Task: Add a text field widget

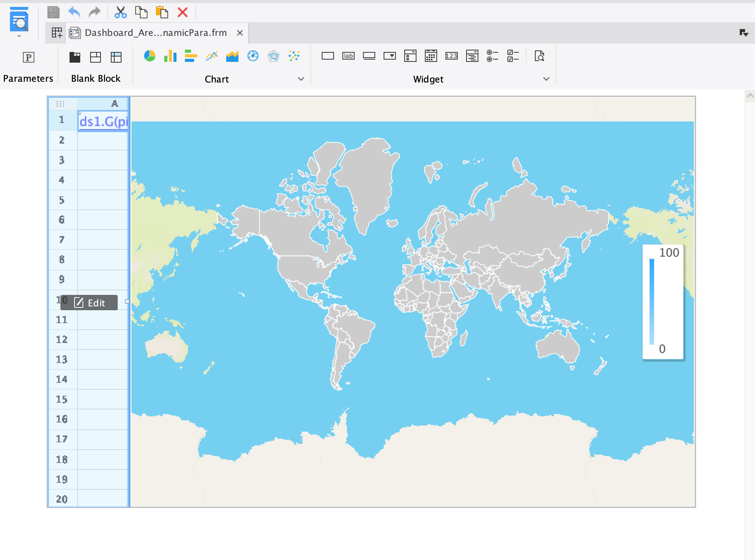Action: tap(328, 56)
